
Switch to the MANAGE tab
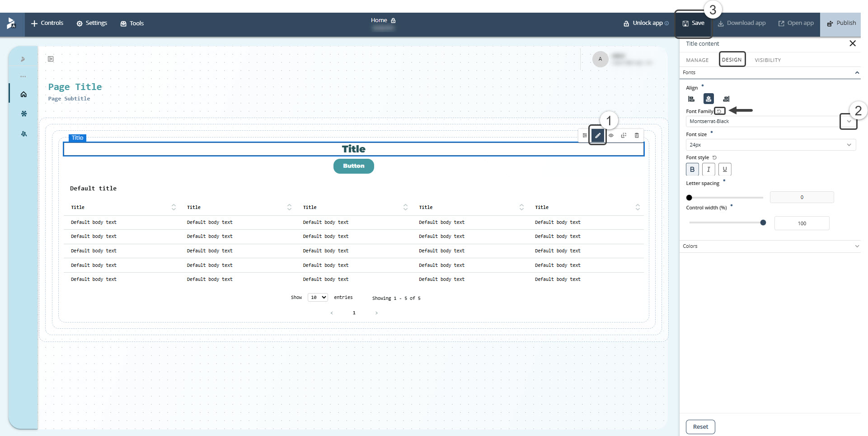(697, 60)
